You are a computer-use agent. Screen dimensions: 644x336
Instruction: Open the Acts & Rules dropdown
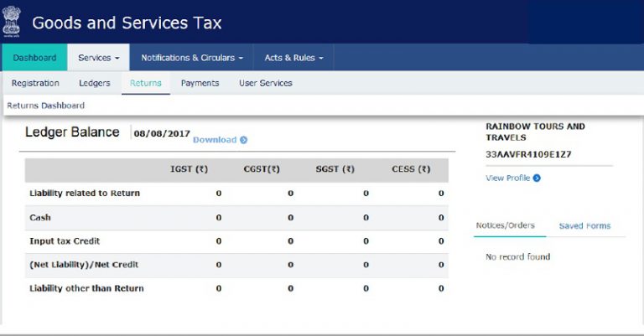[293, 58]
